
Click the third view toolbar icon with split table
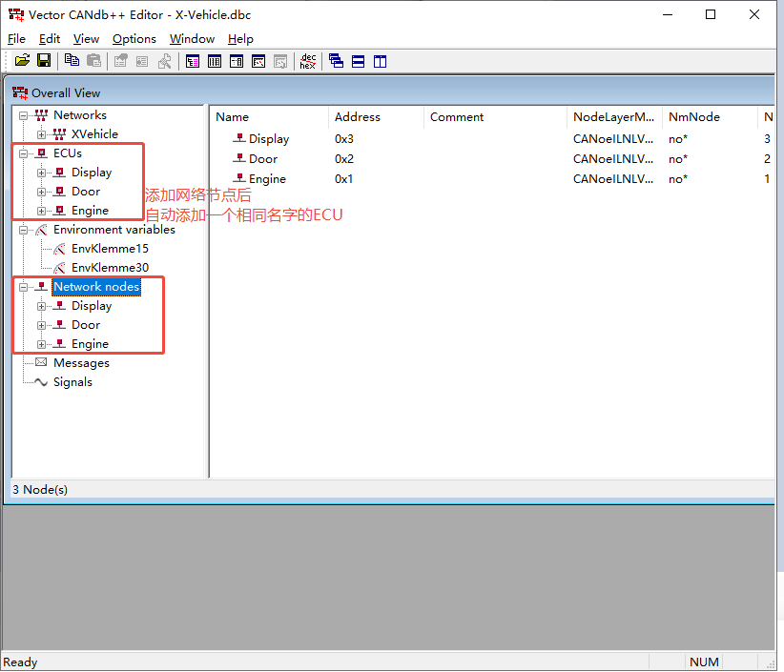237,61
